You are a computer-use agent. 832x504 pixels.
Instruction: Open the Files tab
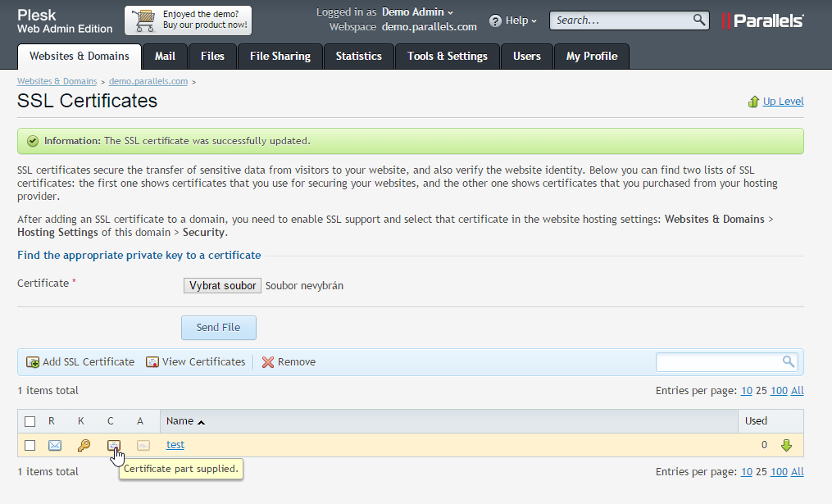coord(213,57)
